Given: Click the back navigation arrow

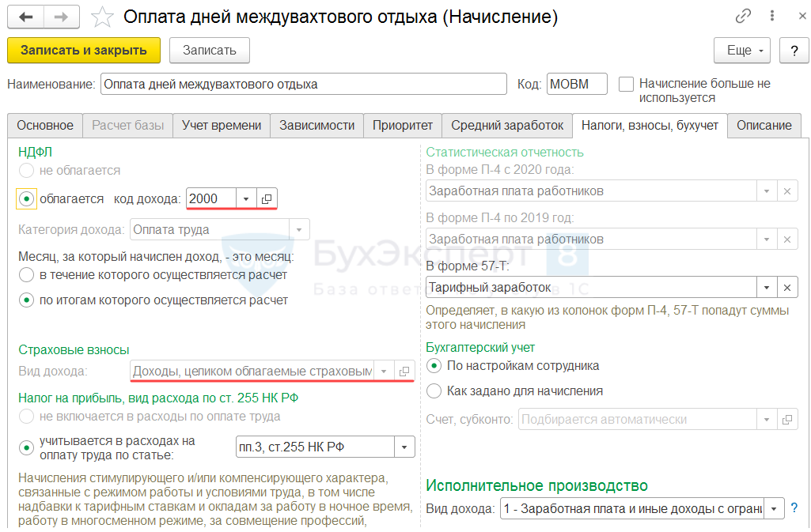Looking at the screenshot, I should click(25, 17).
